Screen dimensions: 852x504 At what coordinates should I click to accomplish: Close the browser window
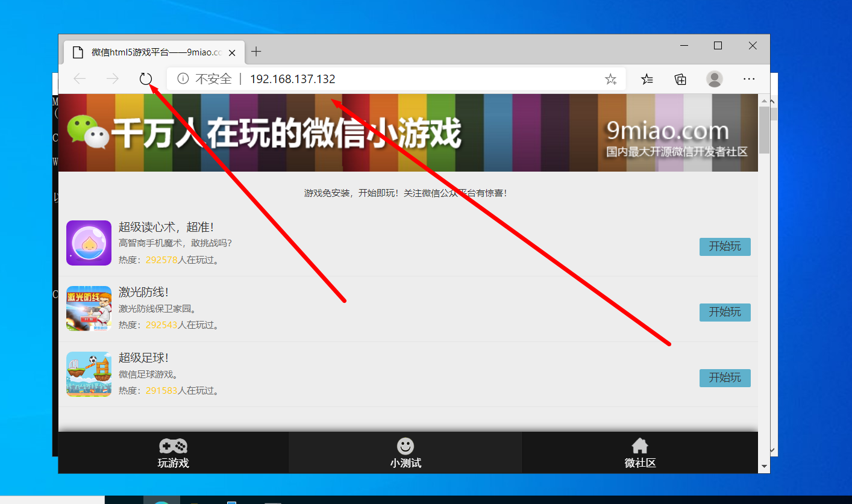(x=753, y=46)
